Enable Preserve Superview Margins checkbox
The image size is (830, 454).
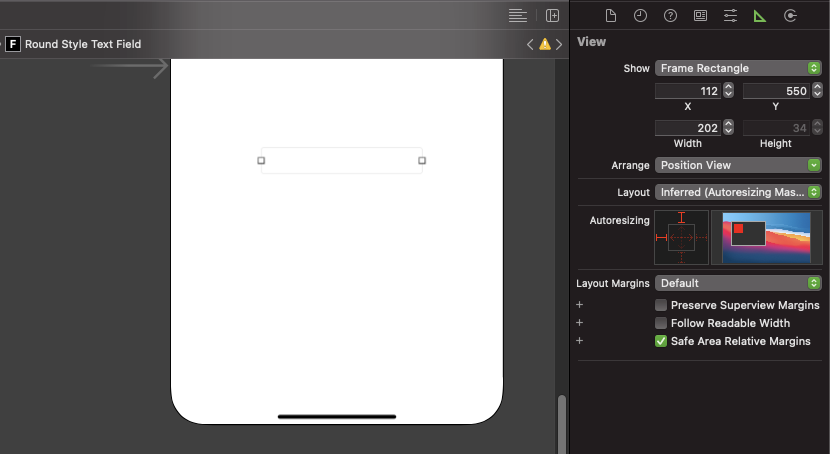pyautogui.click(x=661, y=305)
